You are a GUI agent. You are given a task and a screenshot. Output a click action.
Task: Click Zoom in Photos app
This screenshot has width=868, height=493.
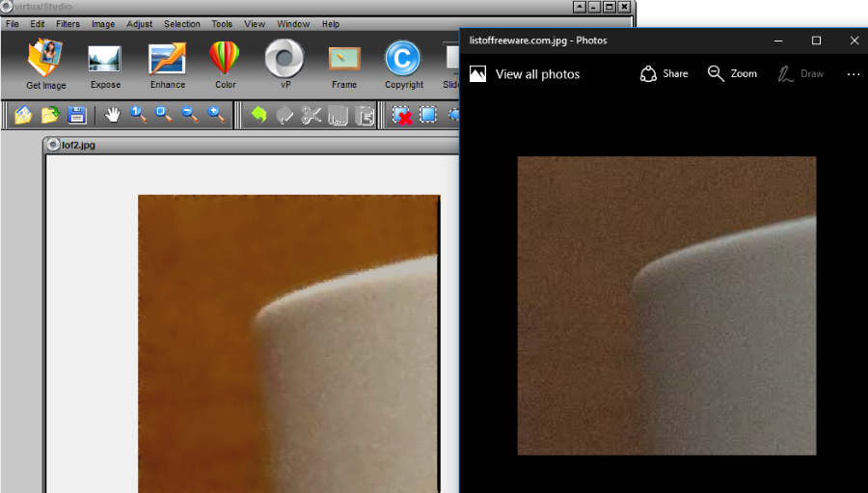click(732, 73)
